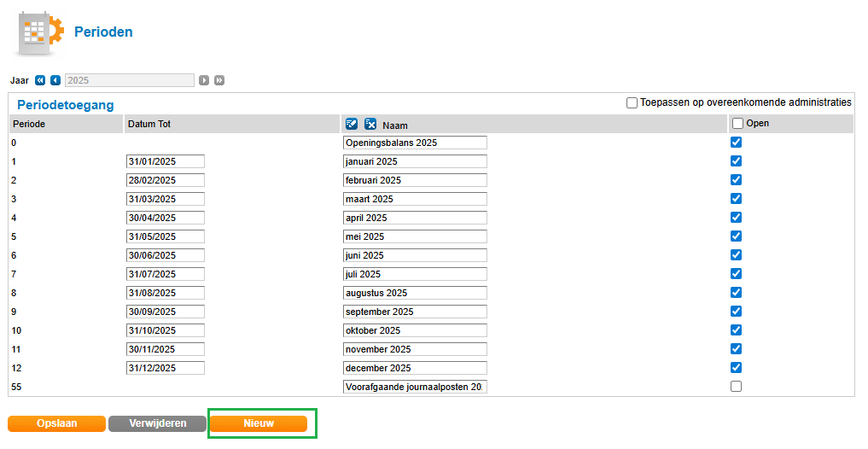Enable Toepassen op overeenkomende administraties
Image resolution: width=868 pixels, height=449 pixels.
[x=632, y=102]
